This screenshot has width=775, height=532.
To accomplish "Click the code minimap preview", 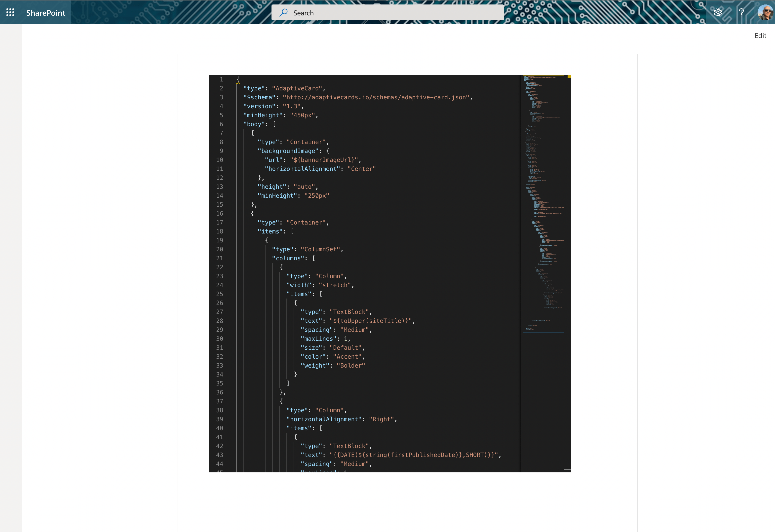I will (543, 200).
